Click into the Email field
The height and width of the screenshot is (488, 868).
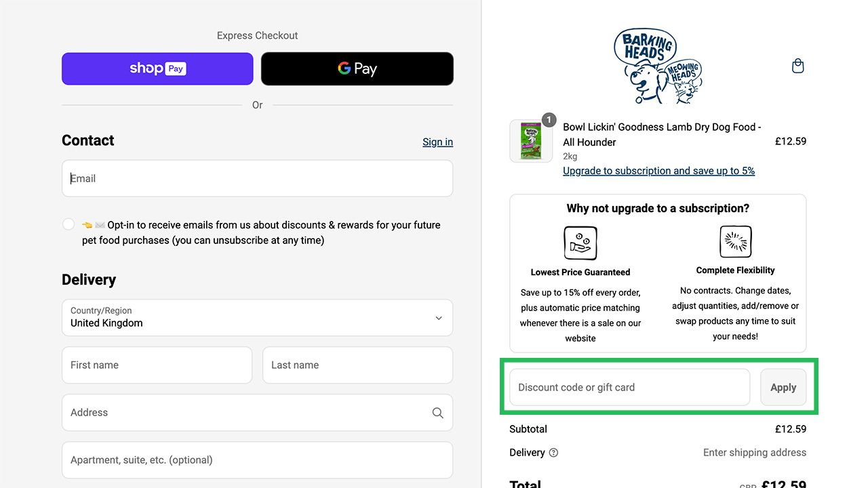257,178
